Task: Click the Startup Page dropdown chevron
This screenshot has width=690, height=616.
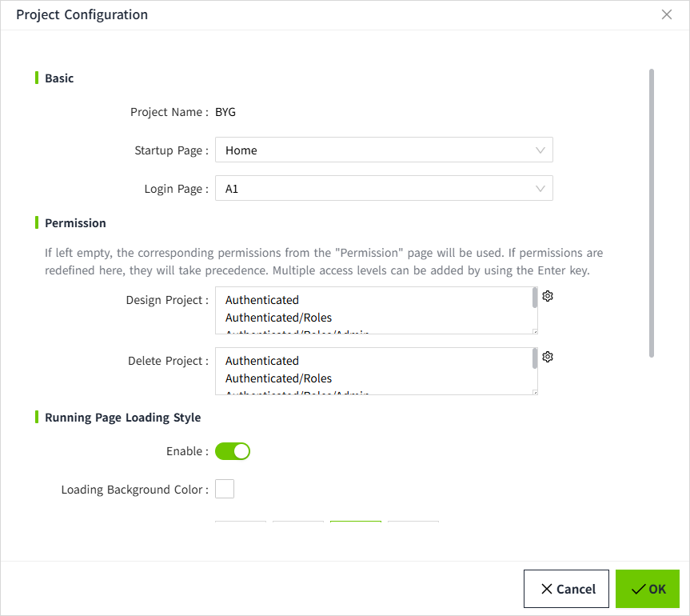Action: pyautogui.click(x=540, y=150)
